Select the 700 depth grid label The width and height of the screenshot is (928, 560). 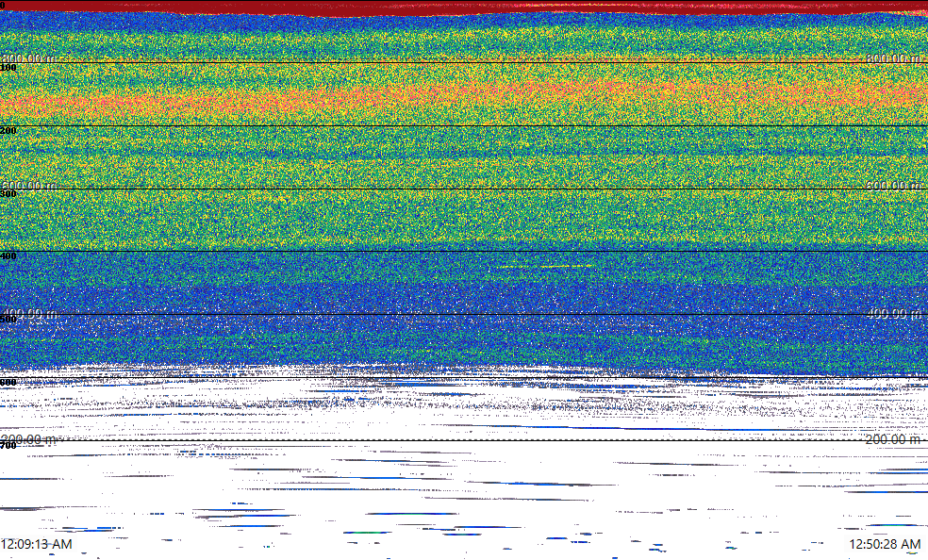tap(8, 445)
